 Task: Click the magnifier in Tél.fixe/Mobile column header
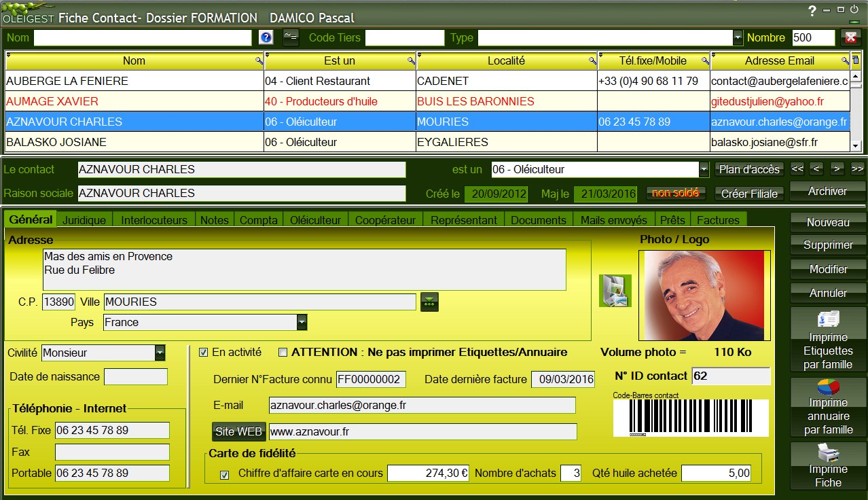point(706,60)
